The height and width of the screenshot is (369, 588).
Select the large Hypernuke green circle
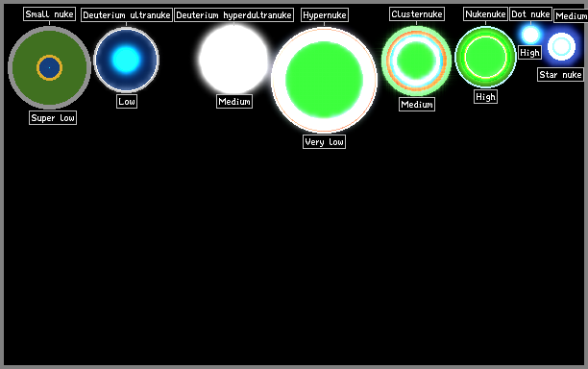pyautogui.click(x=325, y=80)
